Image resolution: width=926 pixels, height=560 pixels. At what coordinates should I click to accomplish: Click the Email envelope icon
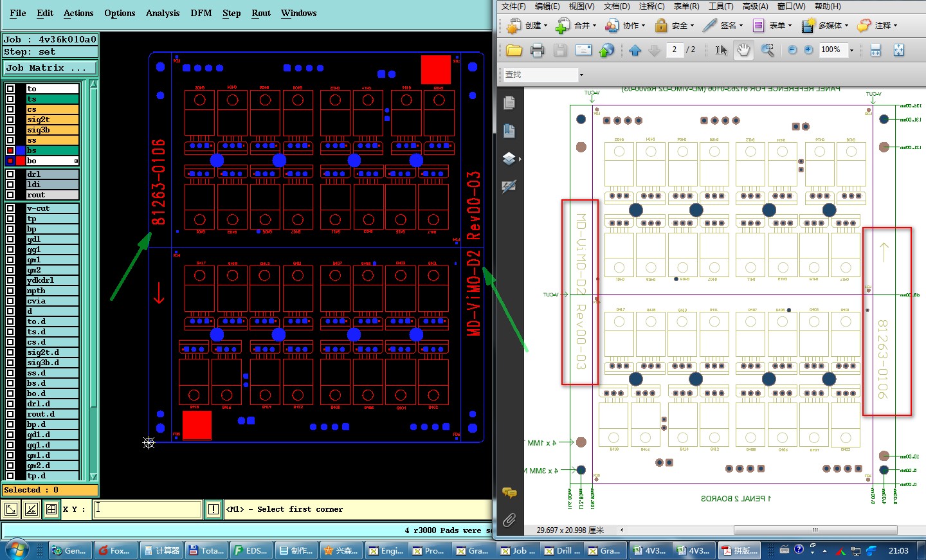pyautogui.click(x=583, y=50)
